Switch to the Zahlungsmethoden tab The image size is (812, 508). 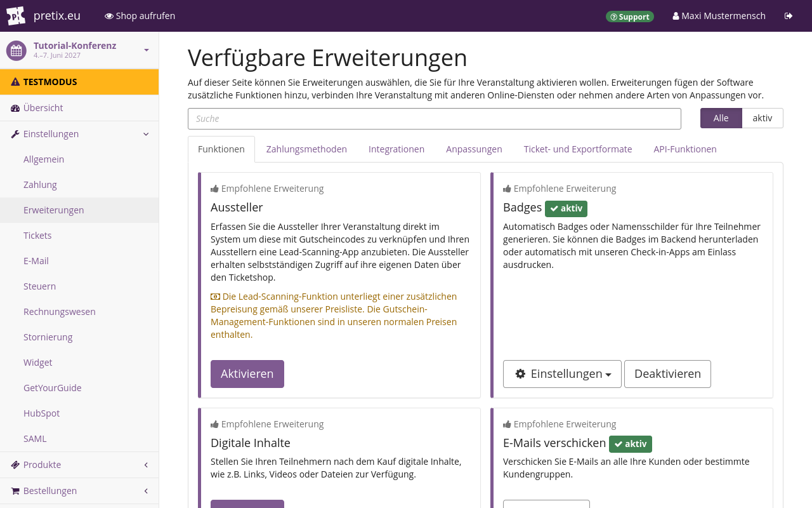coord(306,149)
